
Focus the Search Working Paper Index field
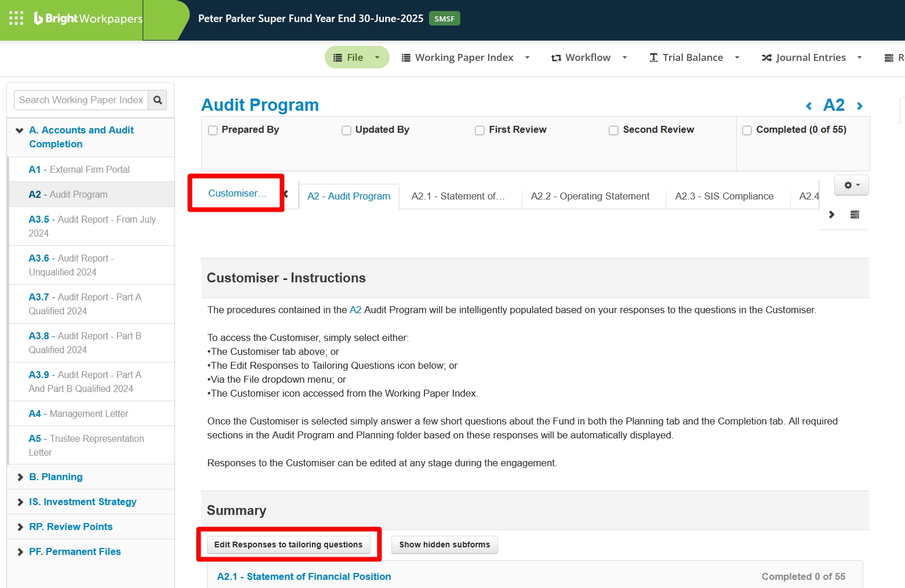point(81,100)
